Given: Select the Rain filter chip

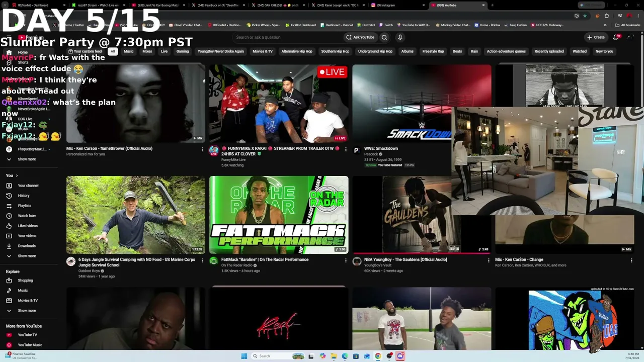Looking at the screenshot, I should coord(474,51).
